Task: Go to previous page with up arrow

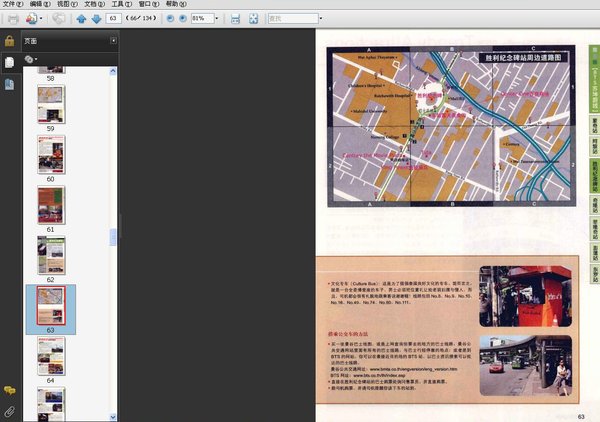Action: (x=81, y=18)
